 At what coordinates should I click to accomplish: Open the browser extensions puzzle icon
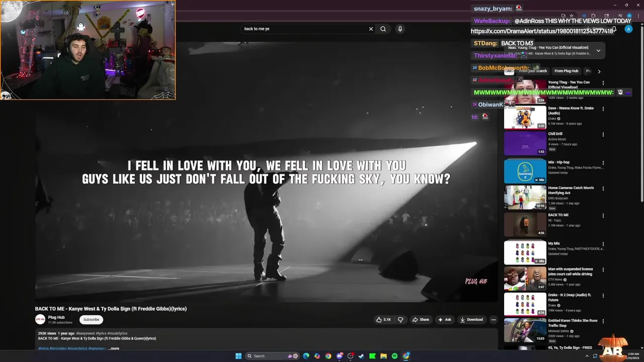tap(593, 16)
